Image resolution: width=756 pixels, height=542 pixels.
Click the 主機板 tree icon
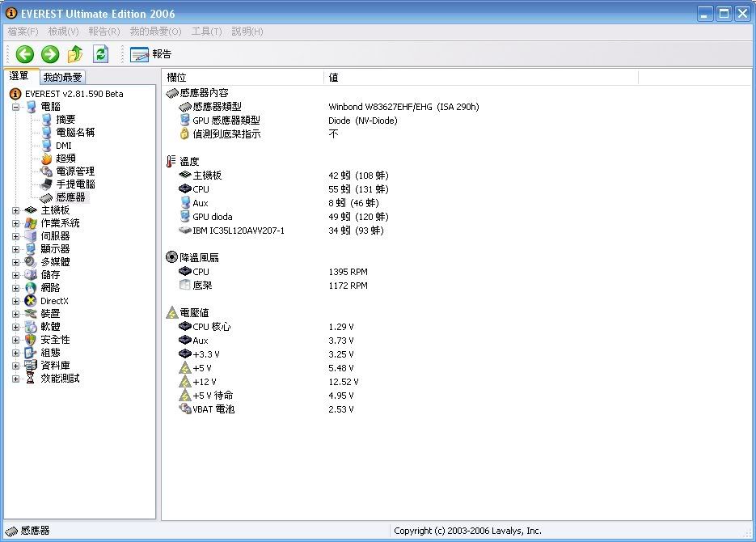(31, 210)
